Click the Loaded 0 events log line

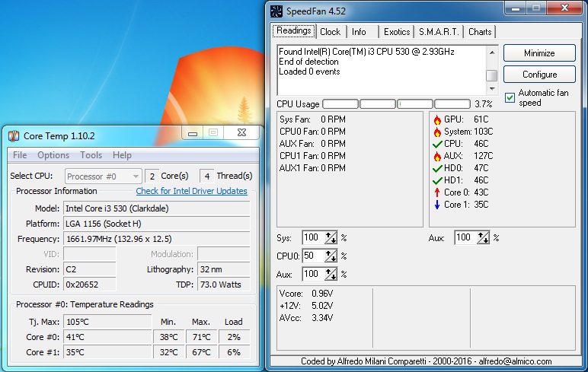point(309,72)
